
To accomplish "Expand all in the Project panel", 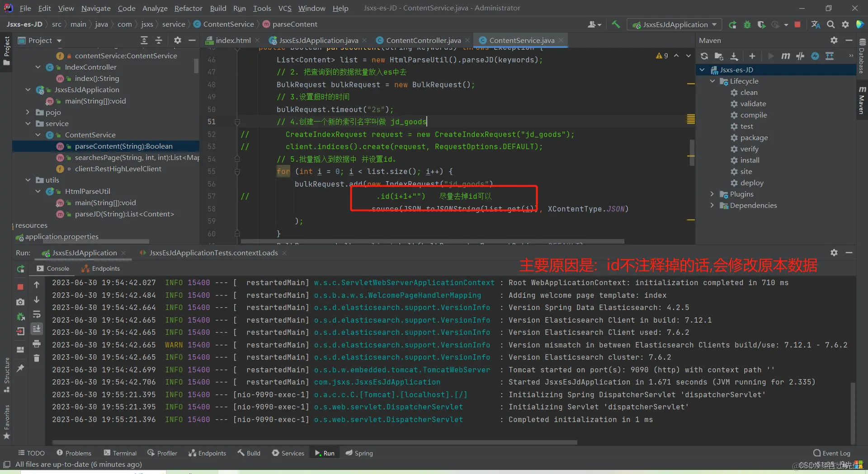I will pyautogui.click(x=144, y=40).
